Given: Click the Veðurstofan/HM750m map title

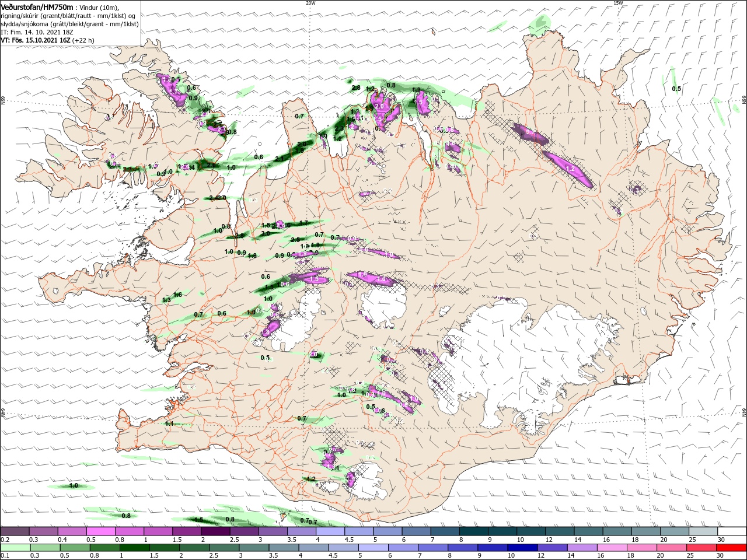Looking at the screenshot, I should [x=36, y=6].
